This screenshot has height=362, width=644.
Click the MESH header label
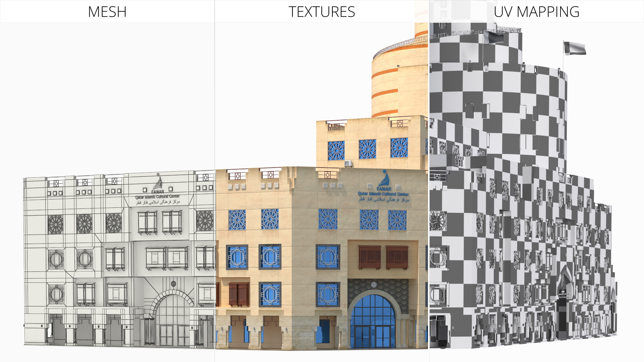click(107, 12)
